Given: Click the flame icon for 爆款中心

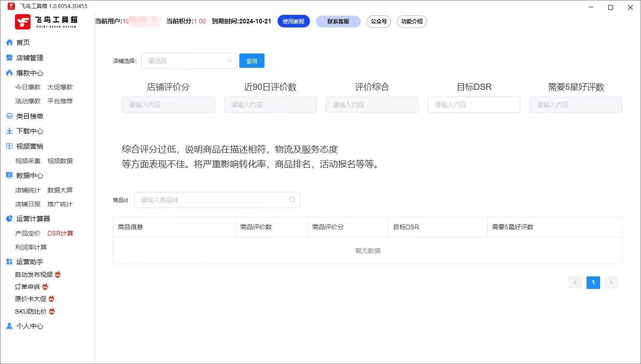Looking at the screenshot, I should point(9,73).
